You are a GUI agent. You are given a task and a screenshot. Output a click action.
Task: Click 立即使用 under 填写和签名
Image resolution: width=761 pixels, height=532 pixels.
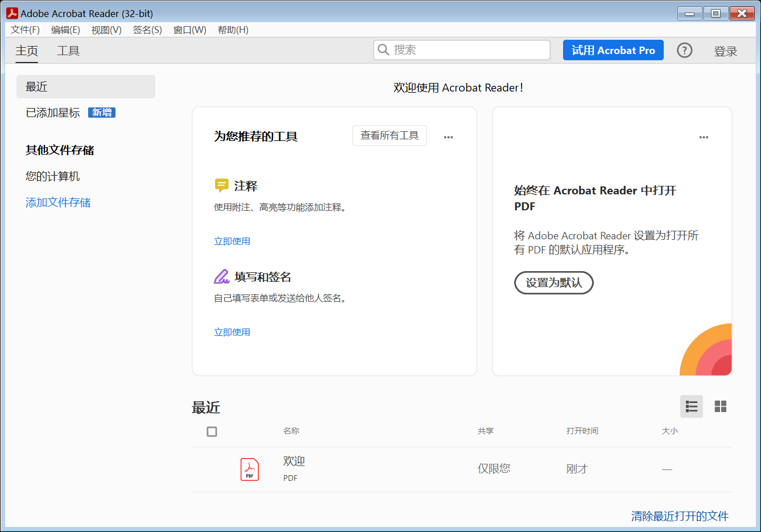[x=232, y=332]
